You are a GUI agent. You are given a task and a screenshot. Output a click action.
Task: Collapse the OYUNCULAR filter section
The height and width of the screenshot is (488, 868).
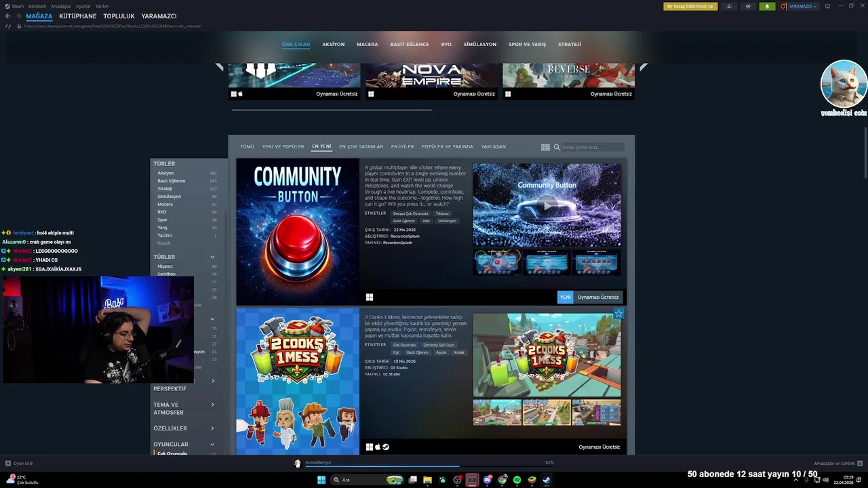(212, 445)
